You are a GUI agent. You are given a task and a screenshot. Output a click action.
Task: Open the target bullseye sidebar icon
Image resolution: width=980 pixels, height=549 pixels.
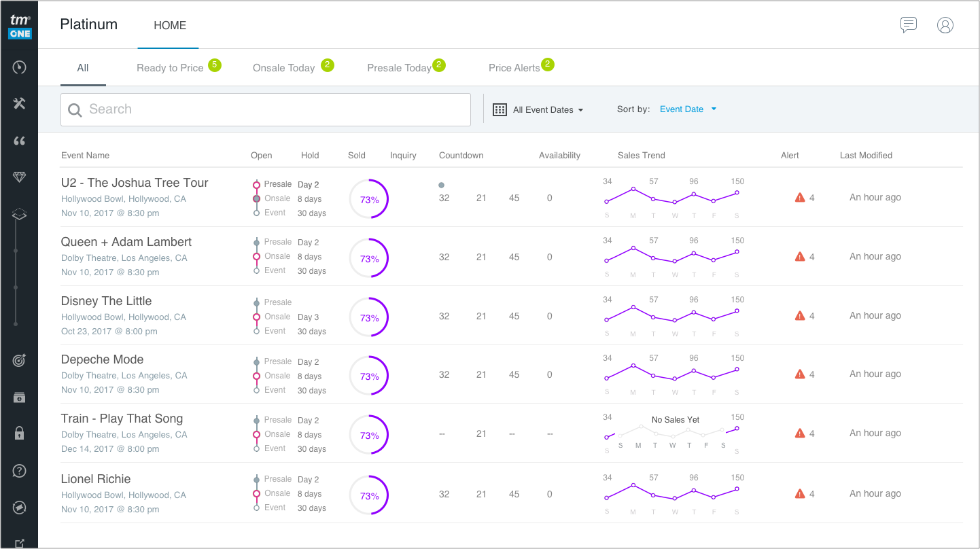coord(19,361)
